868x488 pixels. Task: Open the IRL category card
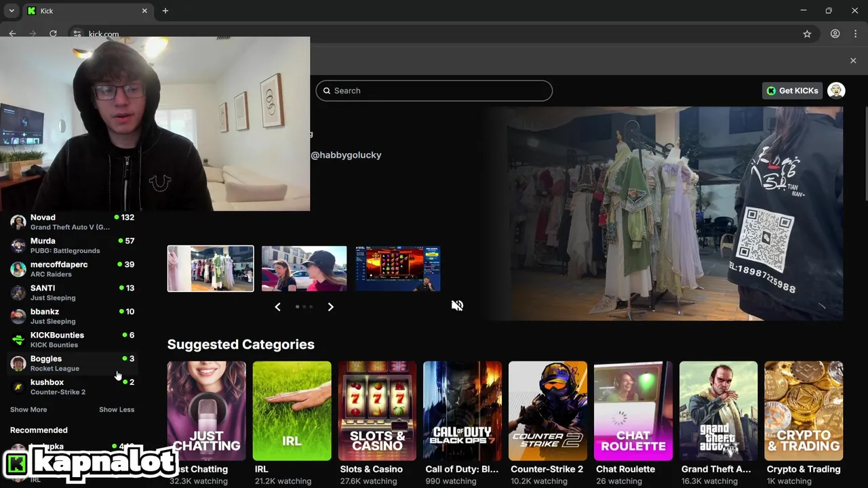292,411
